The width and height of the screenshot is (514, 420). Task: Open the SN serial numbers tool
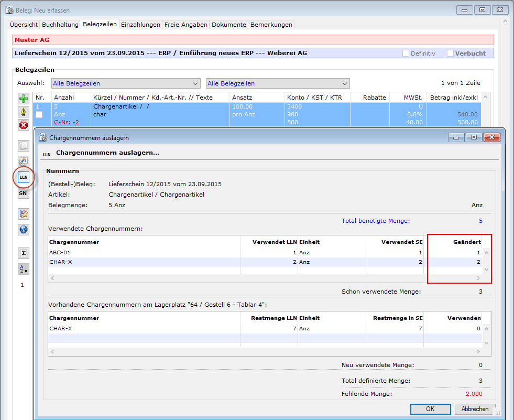(x=24, y=193)
